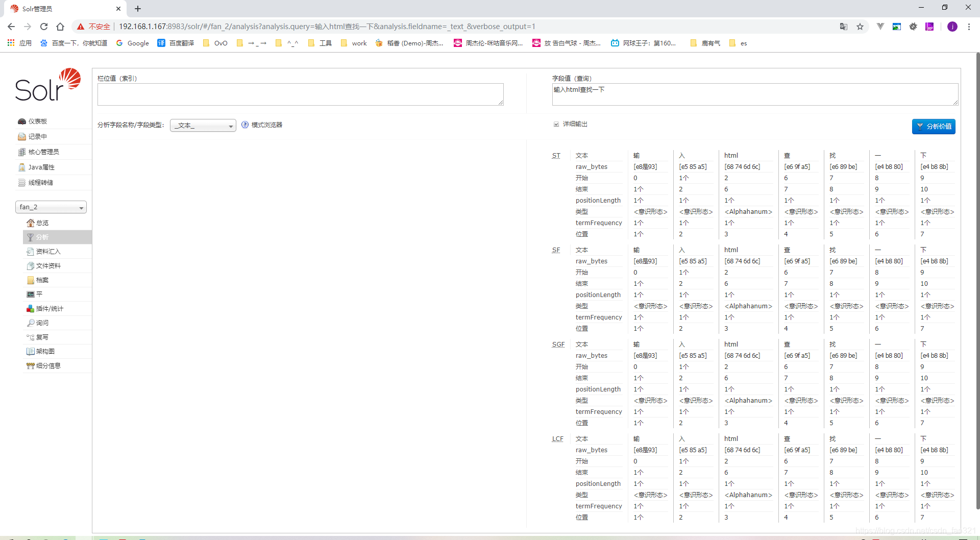Viewport: 980px width, 540px height.
Task: Open the Chrome three-dot menu
Action: coord(969,27)
